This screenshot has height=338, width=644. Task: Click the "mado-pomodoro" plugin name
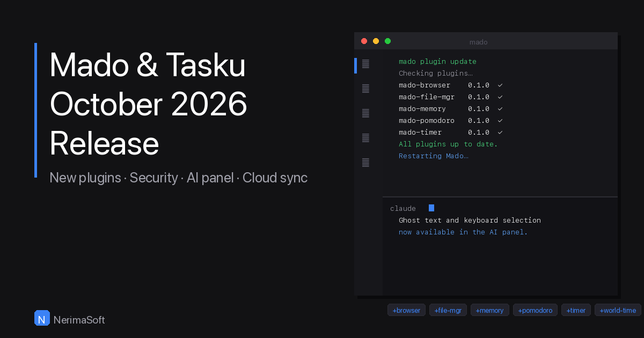427,121
